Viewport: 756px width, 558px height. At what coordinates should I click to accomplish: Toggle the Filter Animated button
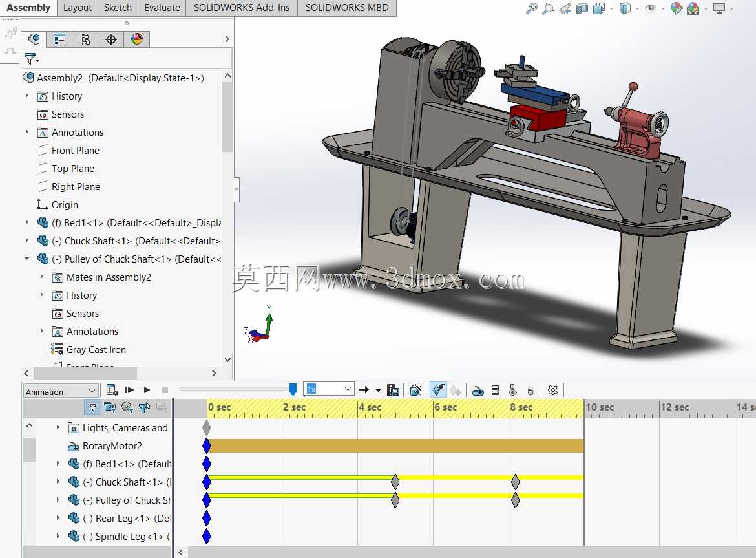[x=109, y=407]
